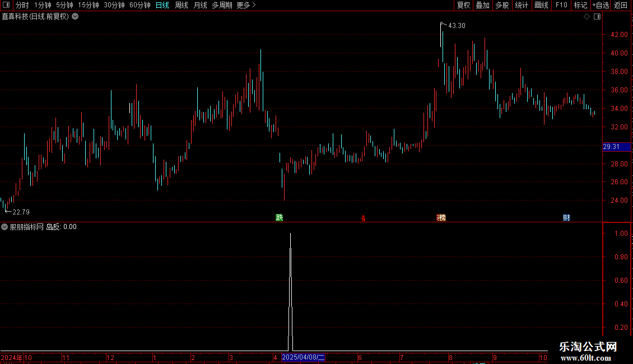Switch to 月线 monthly chart
Viewport: 633px width, 364px height.
point(200,5)
